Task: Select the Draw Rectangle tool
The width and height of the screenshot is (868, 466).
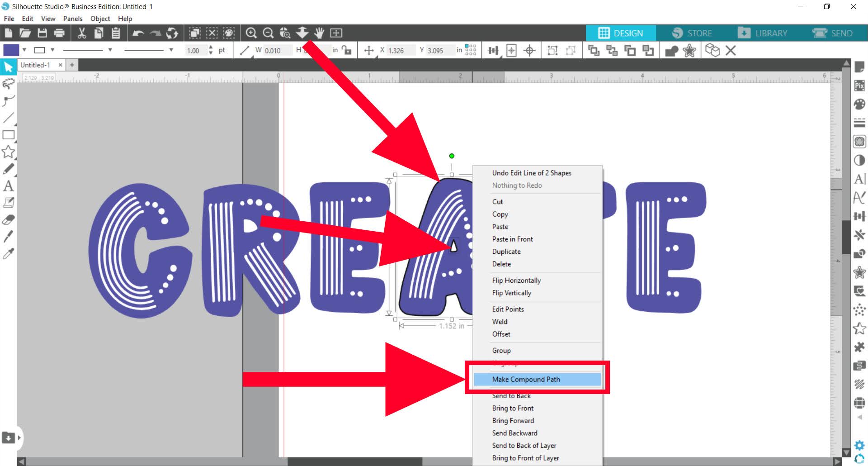Action: click(8, 134)
